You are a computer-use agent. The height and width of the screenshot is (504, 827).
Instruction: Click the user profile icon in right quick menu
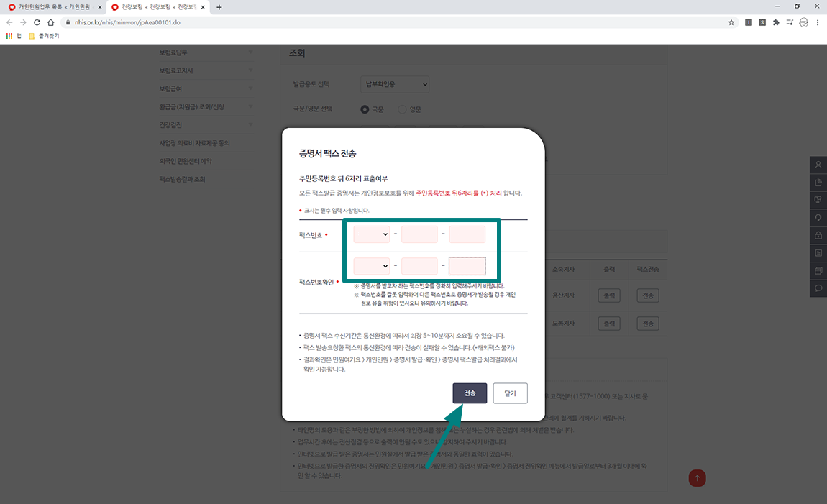818,165
